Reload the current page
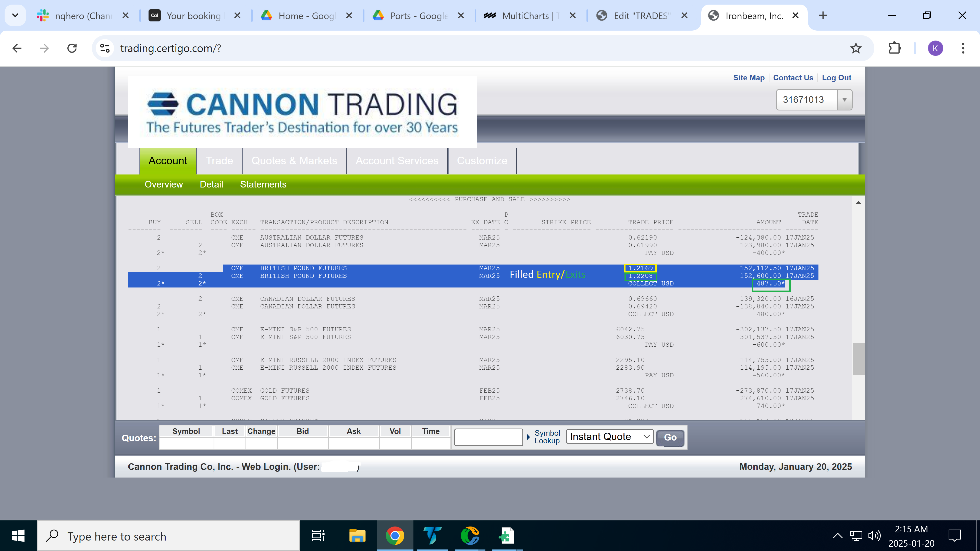Image resolution: width=980 pixels, height=551 pixels. pos(72,48)
